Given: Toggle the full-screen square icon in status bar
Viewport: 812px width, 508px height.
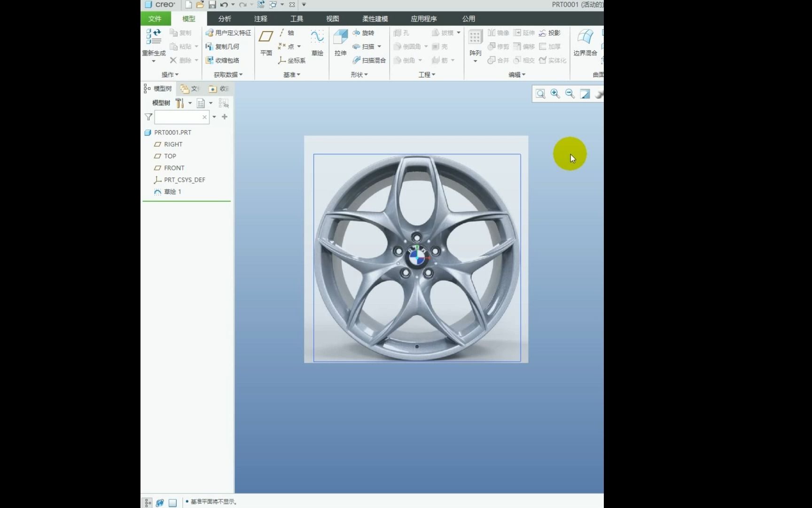Looking at the screenshot, I should tap(172, 503).
